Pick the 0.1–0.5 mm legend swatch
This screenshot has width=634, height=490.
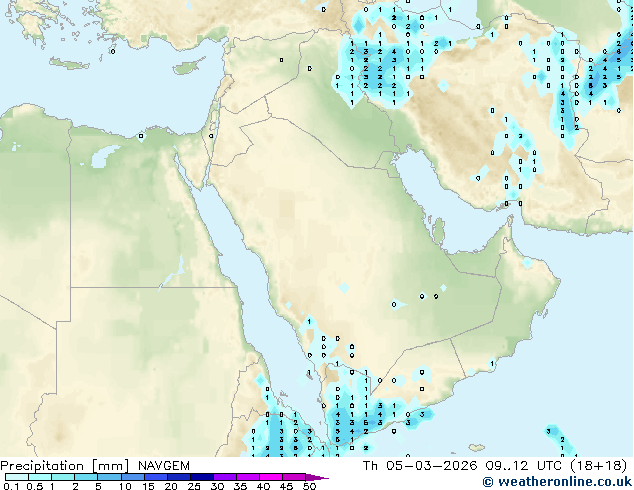click(x=17, y=477)
